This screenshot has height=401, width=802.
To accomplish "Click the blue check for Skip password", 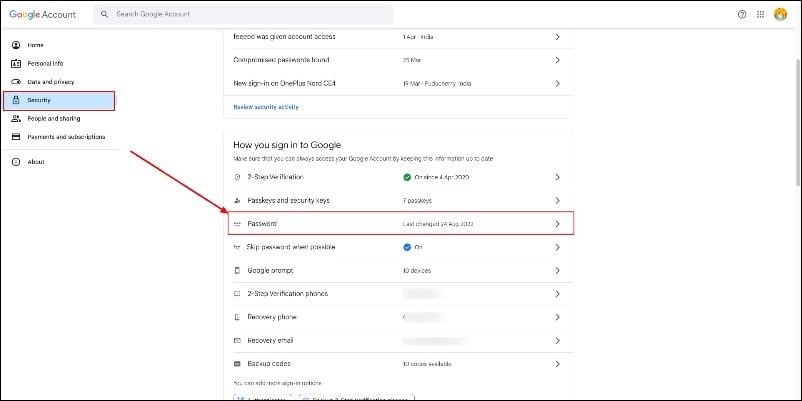I will [x=407, y=247].
